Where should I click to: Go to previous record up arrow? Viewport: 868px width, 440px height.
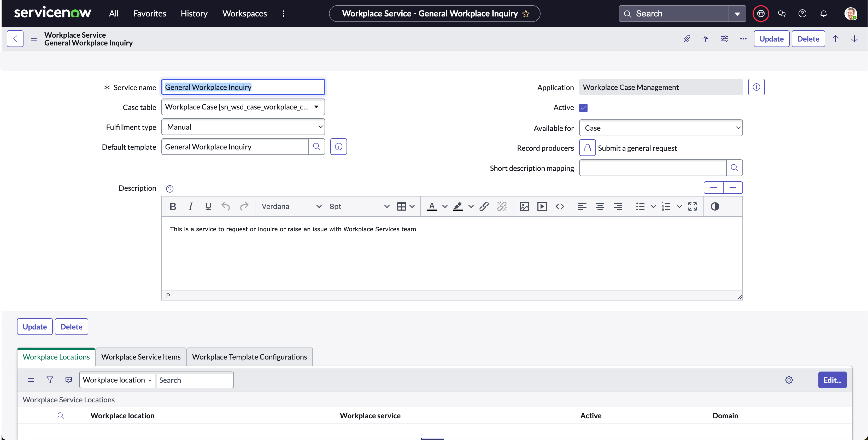pyautogui.click(x=836, y=39)
